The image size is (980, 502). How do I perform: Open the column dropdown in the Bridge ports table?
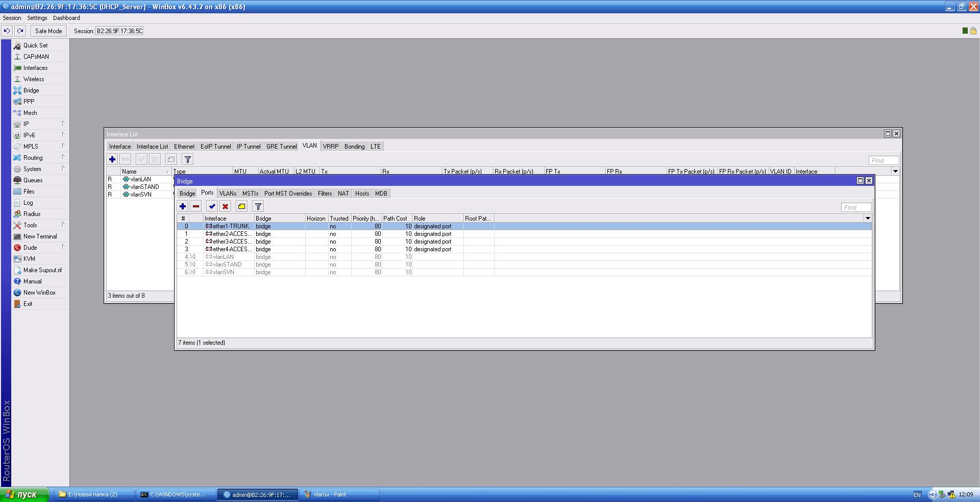coord(867,219)
